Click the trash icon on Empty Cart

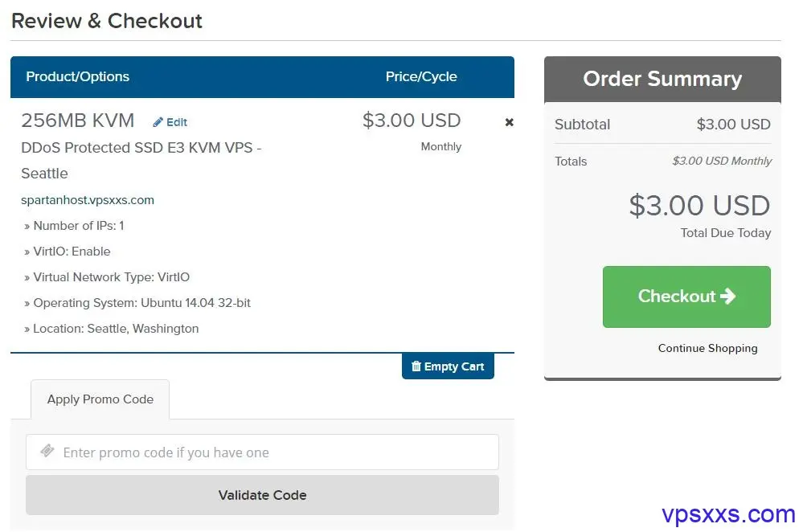click(416, 366)
